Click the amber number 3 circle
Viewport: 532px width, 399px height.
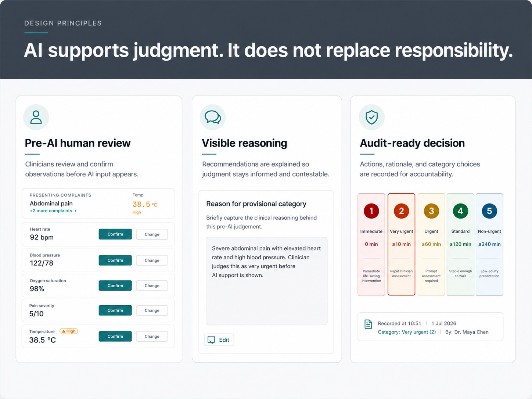tap(431, 211)
